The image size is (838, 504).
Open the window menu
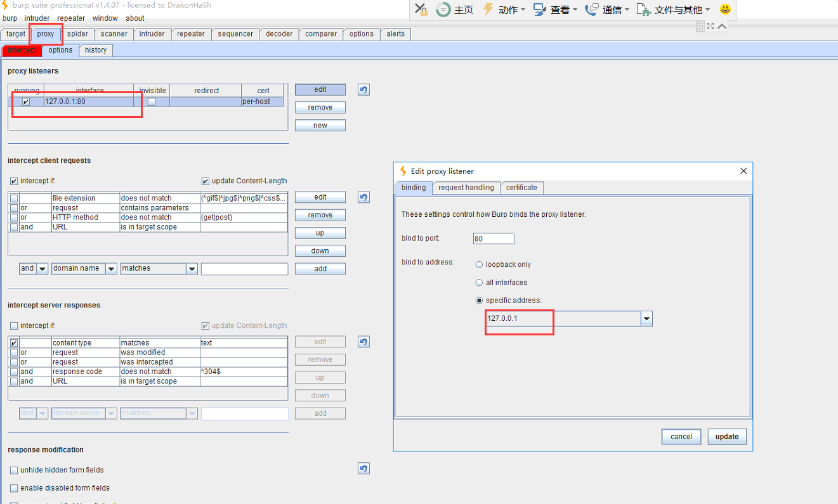105,18
